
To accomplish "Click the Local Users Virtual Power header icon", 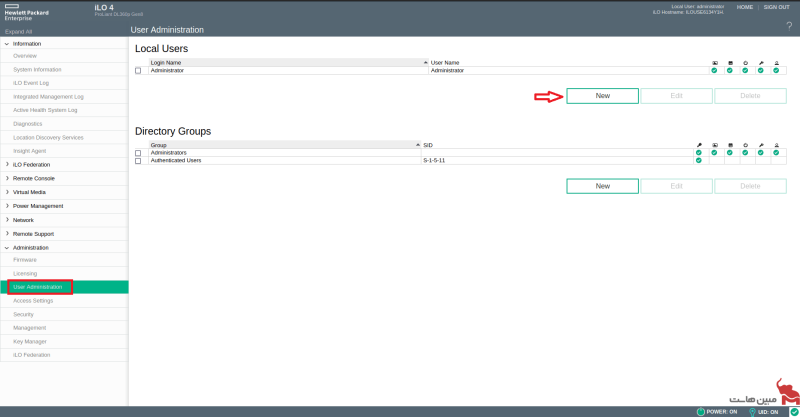I will 745,63.
